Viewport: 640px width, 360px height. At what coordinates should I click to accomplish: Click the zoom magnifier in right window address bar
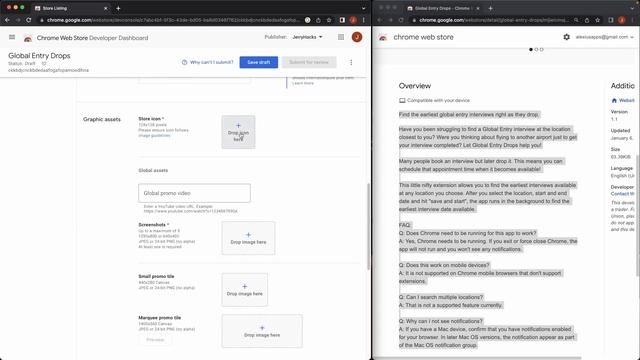tap(576, 20)
